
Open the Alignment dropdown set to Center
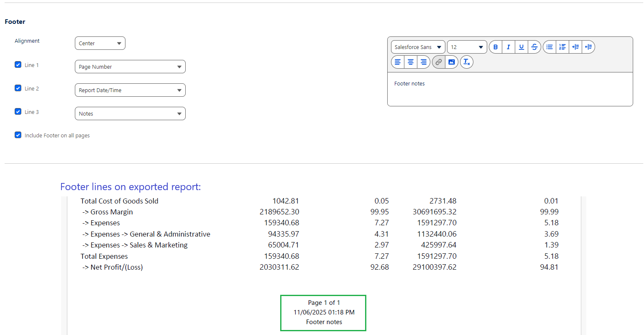(100, 43)
